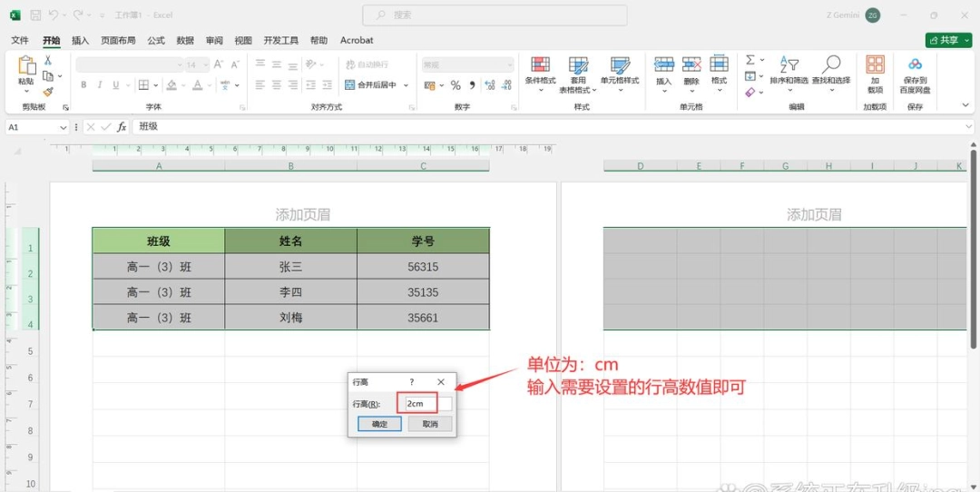Viewport: 980px width, 492px height.
Task: Open the 文件 (File) menu
Action: click(20, 40)
